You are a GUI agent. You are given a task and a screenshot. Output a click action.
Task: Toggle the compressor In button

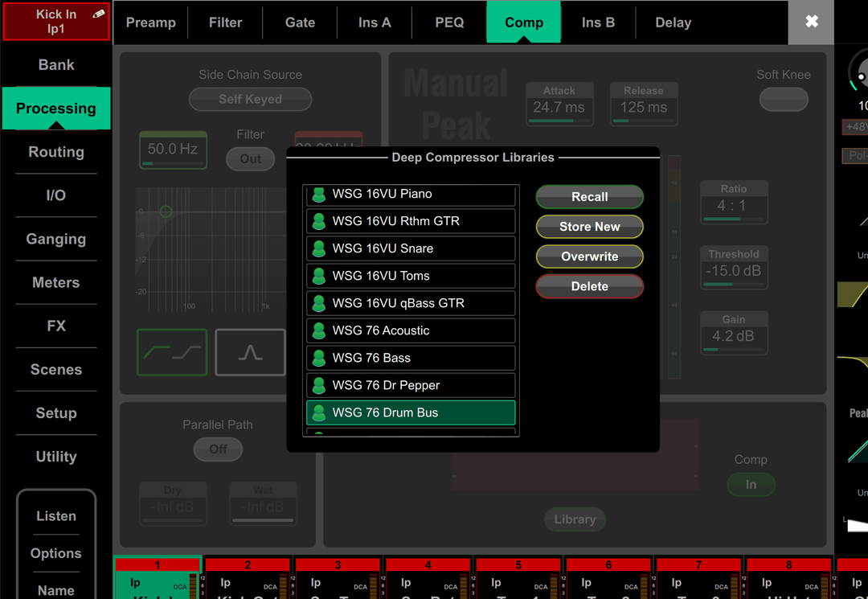pos(751,485)
